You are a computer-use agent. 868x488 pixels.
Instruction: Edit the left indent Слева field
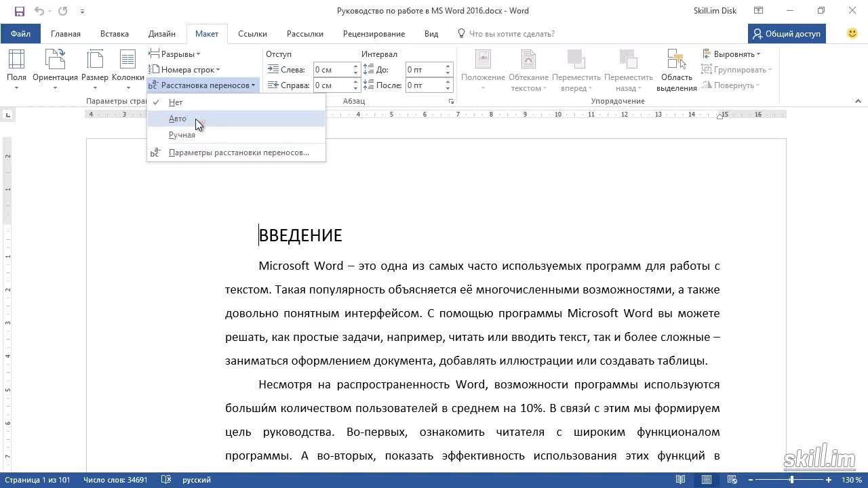pyautogui.click(x=332, y=69)
